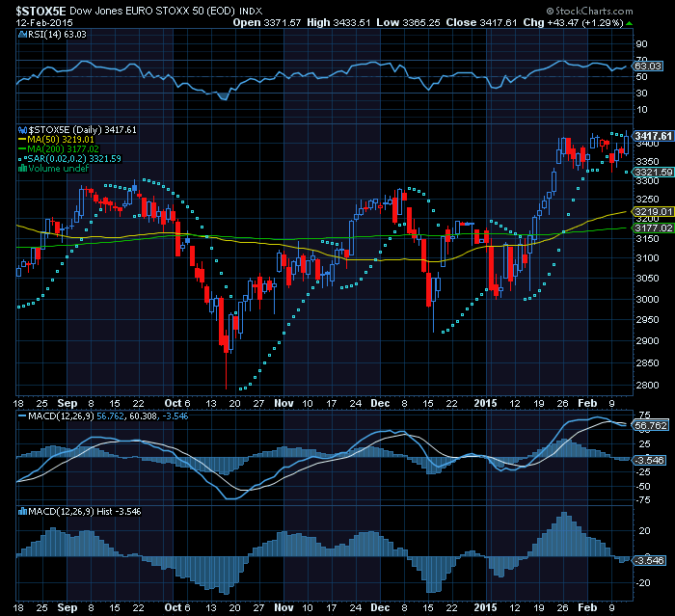675x616 pixels.
Task: Click the RSI(14) legend line icon
Action: 23,35
